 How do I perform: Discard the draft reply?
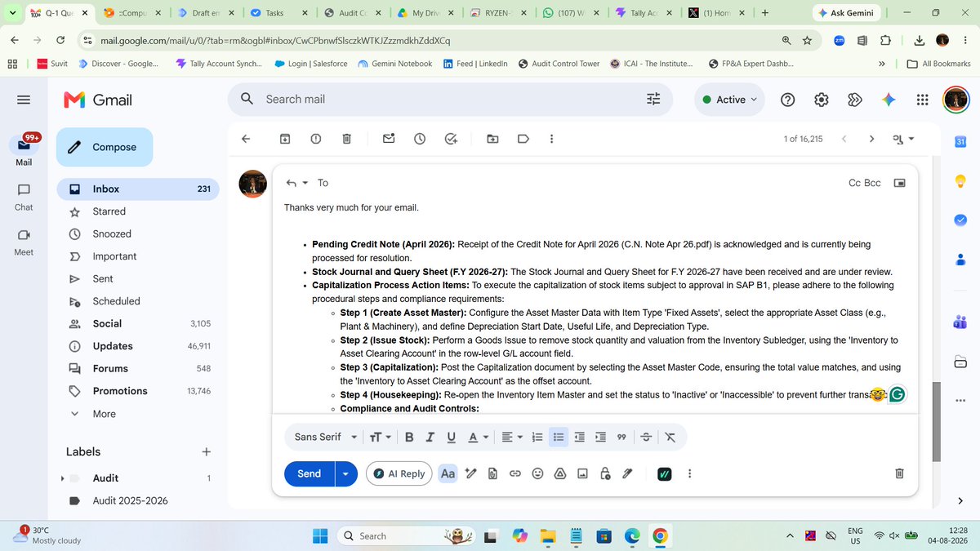coord(899,473)
